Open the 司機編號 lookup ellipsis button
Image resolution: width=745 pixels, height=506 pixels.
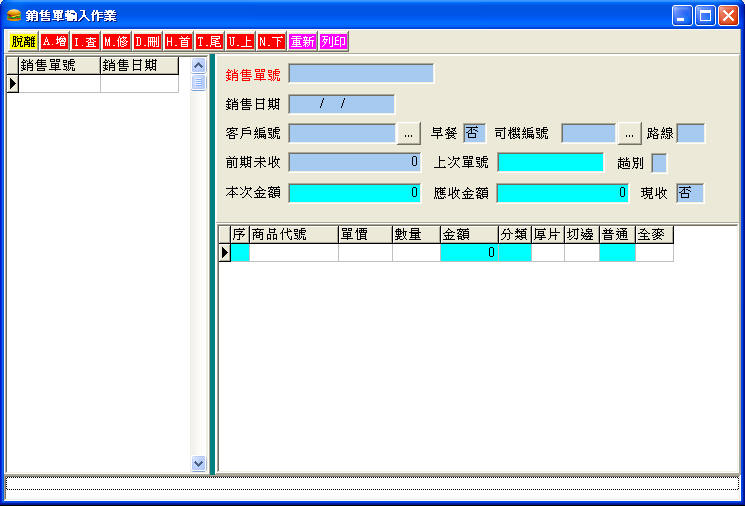point(630,134)
